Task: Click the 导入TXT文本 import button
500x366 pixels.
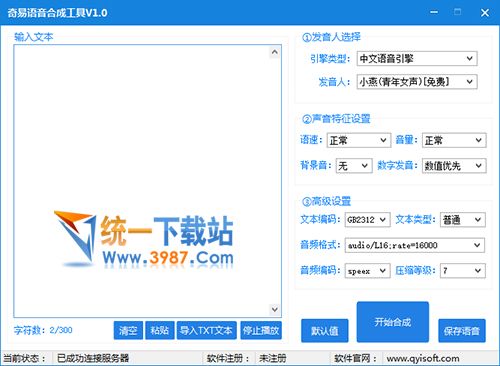Action: pyautogui.click(x=206, y=330)
